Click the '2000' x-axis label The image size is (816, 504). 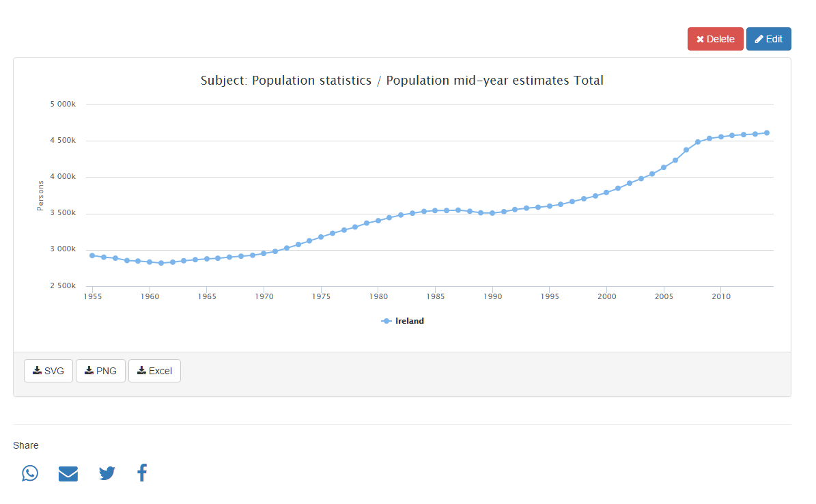tap(607, 296)
